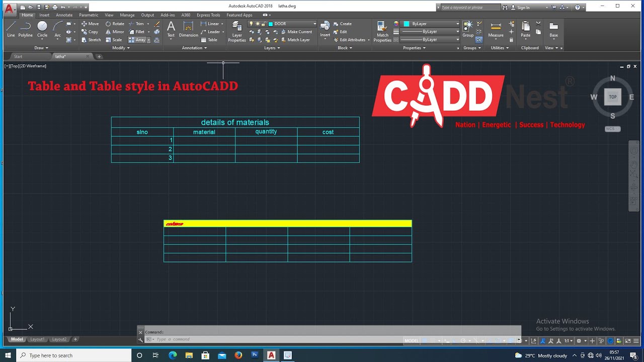Insert a Table from the Annotation panel

(209, 40)
